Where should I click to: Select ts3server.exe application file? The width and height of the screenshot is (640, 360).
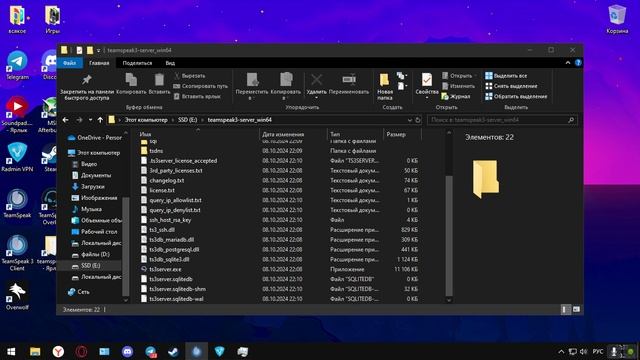coord(165,269)
